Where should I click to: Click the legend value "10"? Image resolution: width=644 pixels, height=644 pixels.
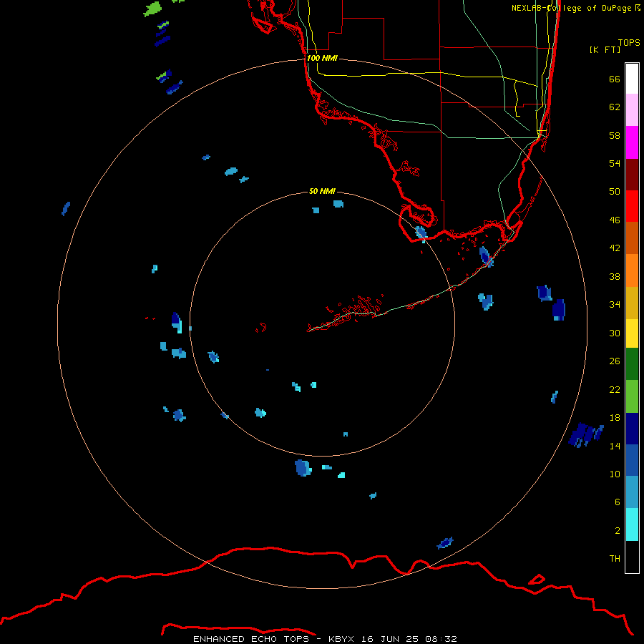615,474
